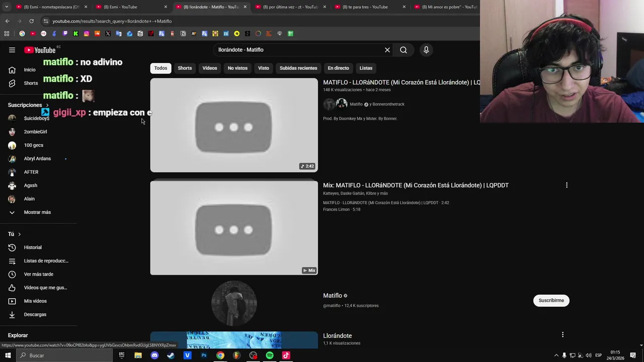644x362 pixels.
Task: Show hidden system tray icons
Action: [x=556, y=355]
